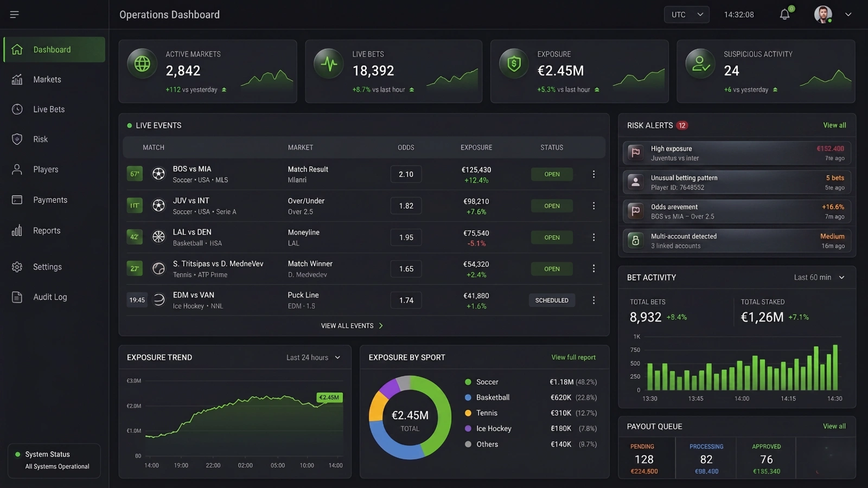The image size is (868, 488).
Task: Click the user profile avatar
Action: coord(823,15)
